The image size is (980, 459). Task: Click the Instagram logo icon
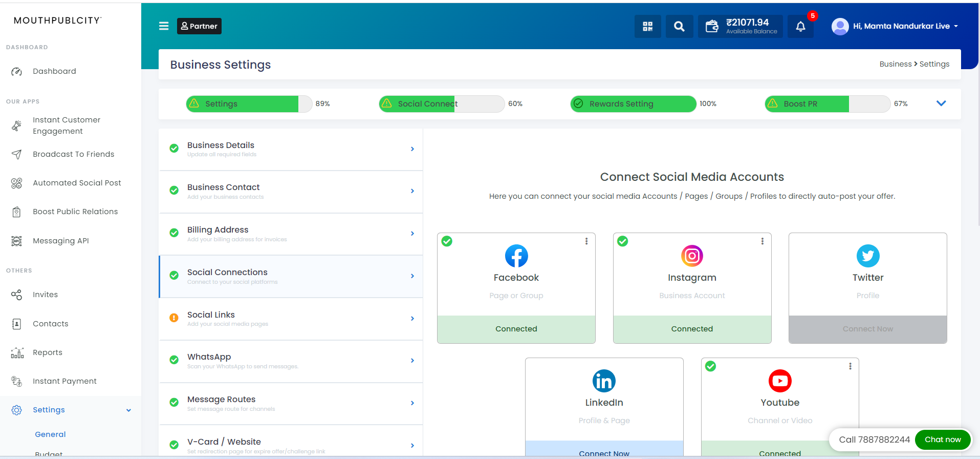pyautogui.click(x=692, y=256)
